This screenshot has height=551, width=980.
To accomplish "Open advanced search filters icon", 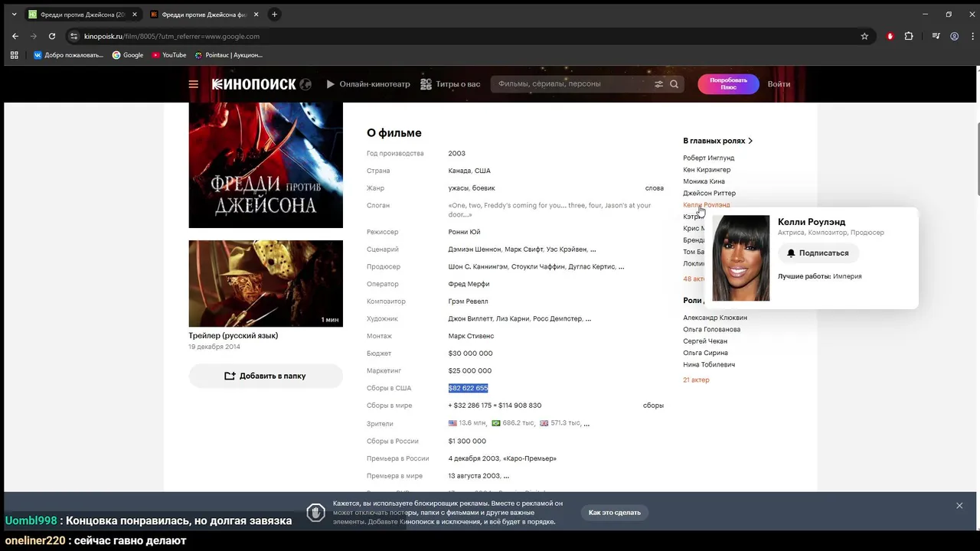I will (x=658, y=84).
